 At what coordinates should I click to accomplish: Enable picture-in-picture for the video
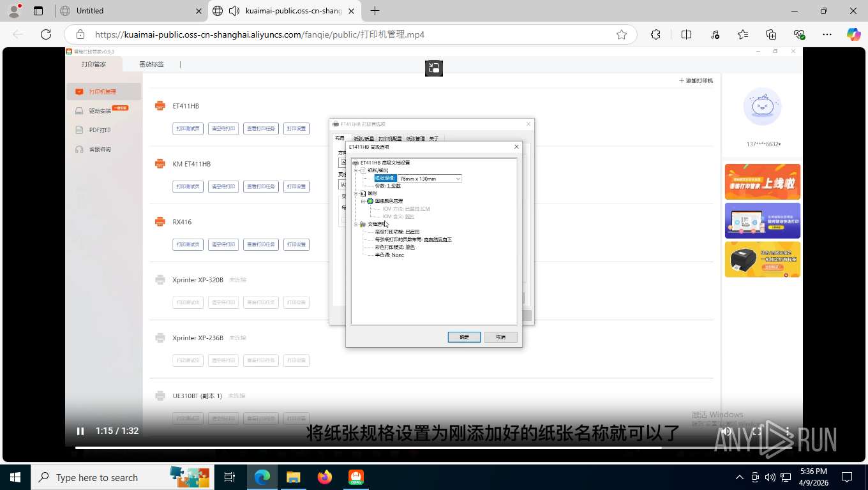[434, 68]
